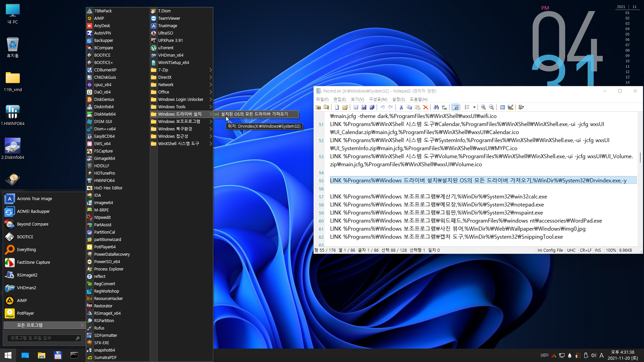Open TeamViewer from programs list

click(x=181, y=18)
